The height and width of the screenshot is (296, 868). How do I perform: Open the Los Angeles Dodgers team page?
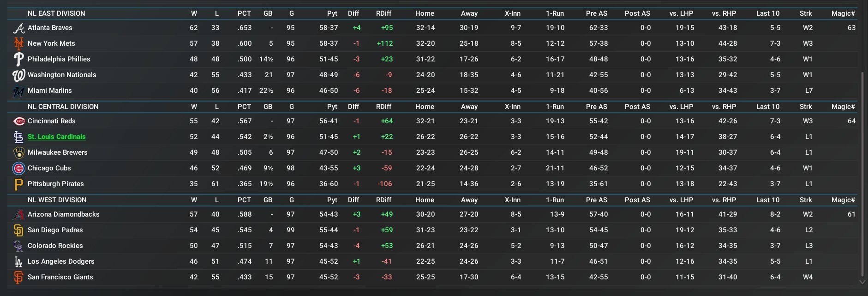[x=61, y=261]
